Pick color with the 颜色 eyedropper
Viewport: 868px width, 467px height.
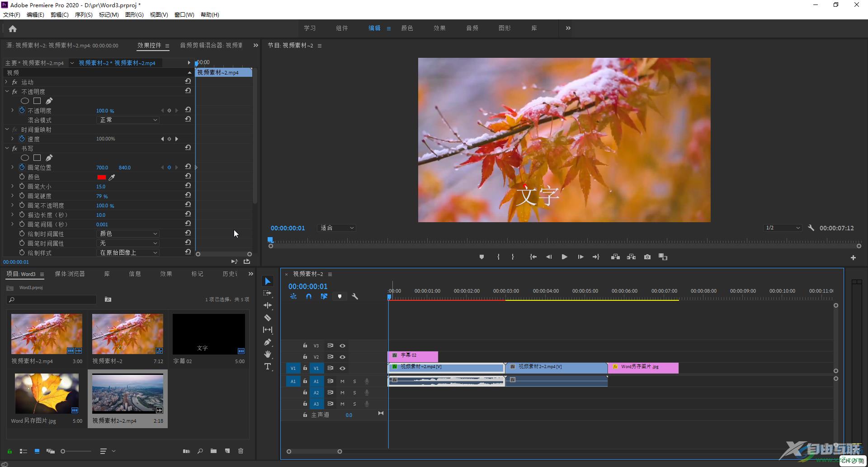coord(112,177)
